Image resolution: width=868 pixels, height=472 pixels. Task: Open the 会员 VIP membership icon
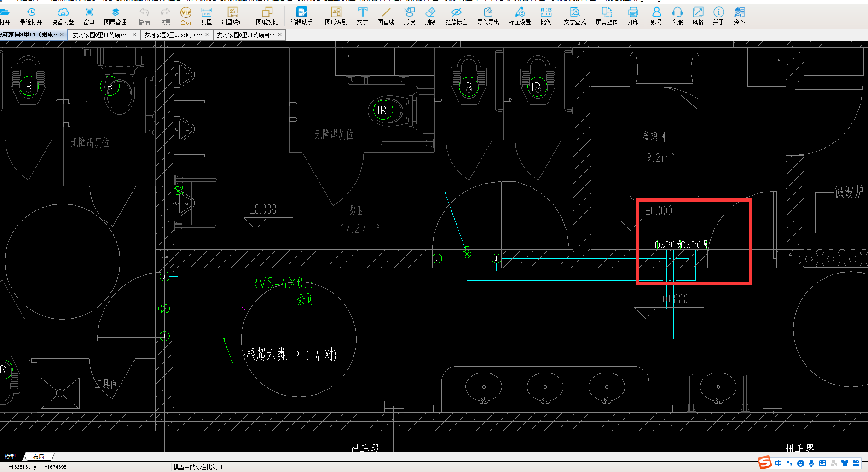coord(185,16)
